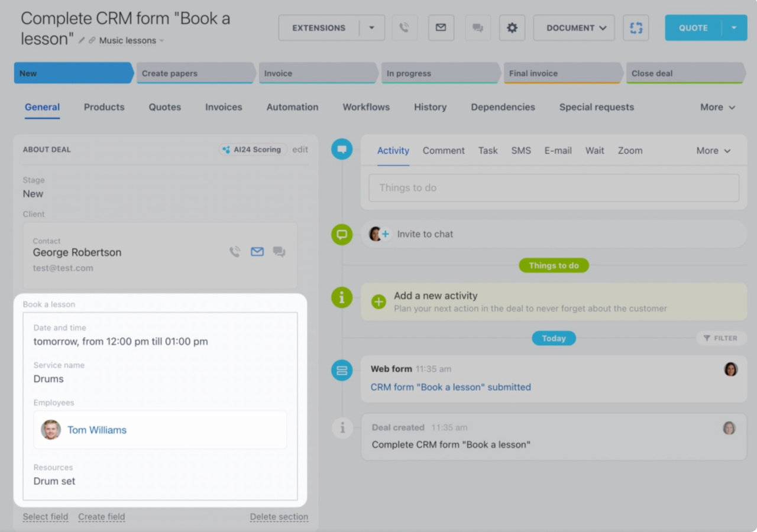Click the Things to do input field
Viewport: 757px width, 532px height.
[x=554, y=188]
